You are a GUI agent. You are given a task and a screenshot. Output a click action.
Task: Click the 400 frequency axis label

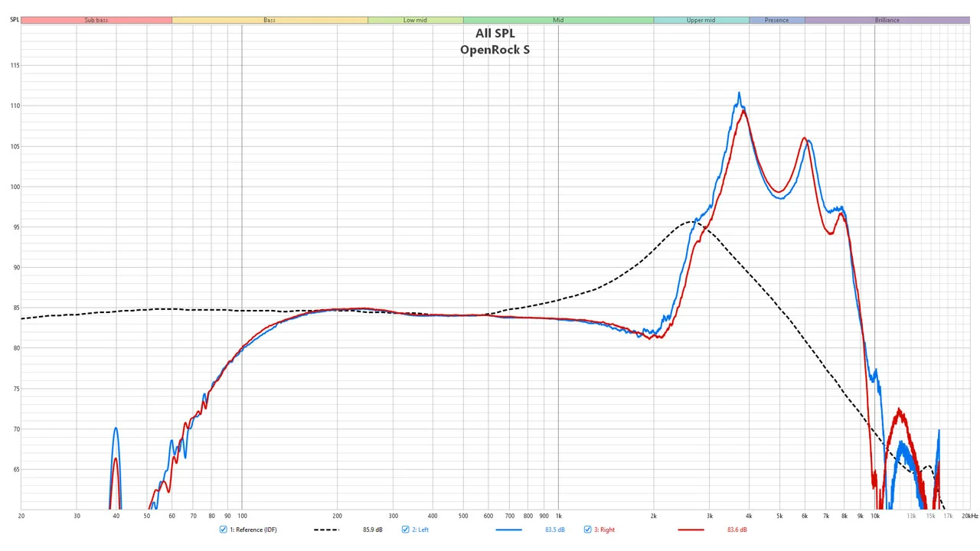[x=433, y=517]
